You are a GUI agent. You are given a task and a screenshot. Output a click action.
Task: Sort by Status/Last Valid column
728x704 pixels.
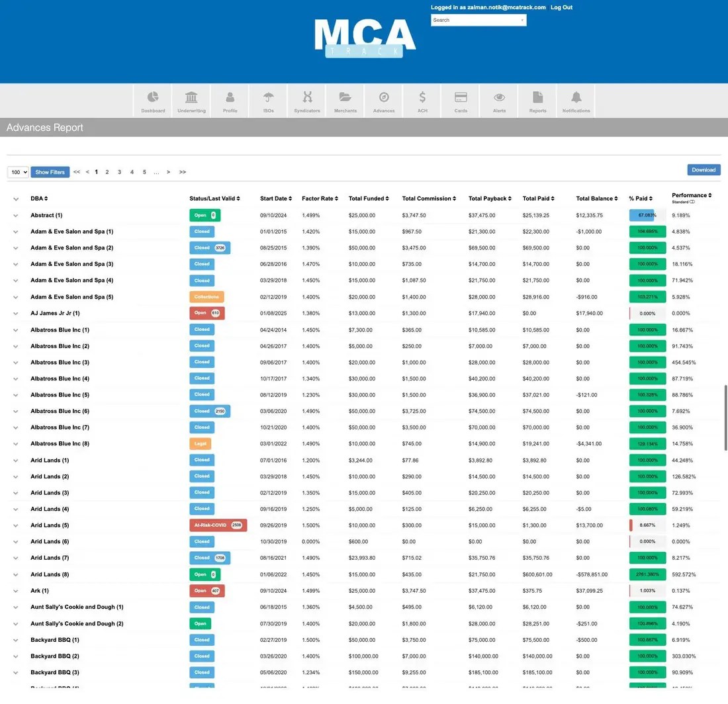click(214, 198)
